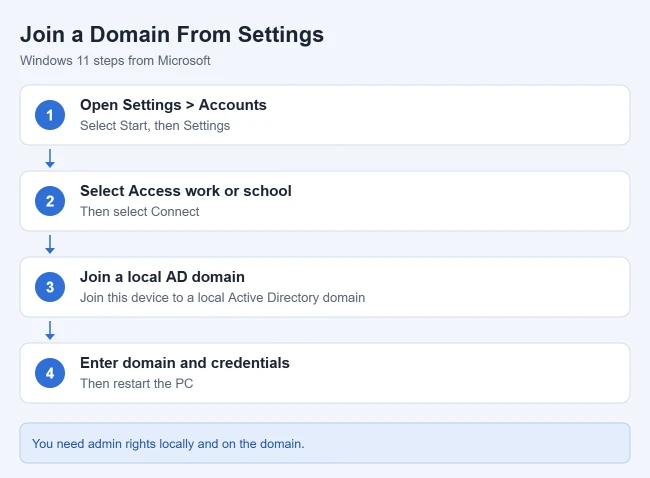Click 'Select Start, then Settings' description
Screen dimensions: 650x478
[x=155, y=126]
